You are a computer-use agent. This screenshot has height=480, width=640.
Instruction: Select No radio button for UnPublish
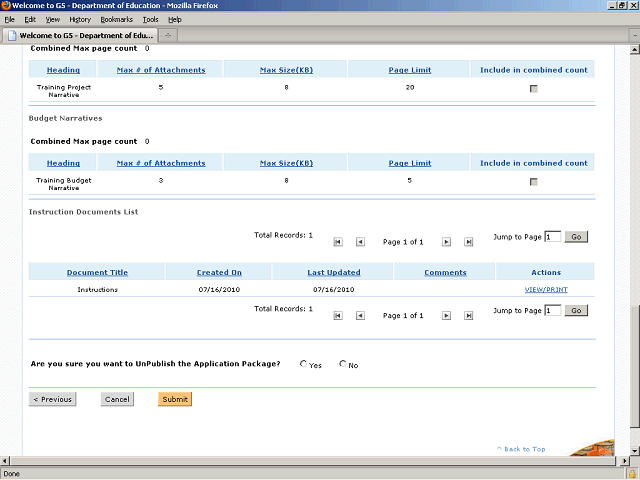343,364
